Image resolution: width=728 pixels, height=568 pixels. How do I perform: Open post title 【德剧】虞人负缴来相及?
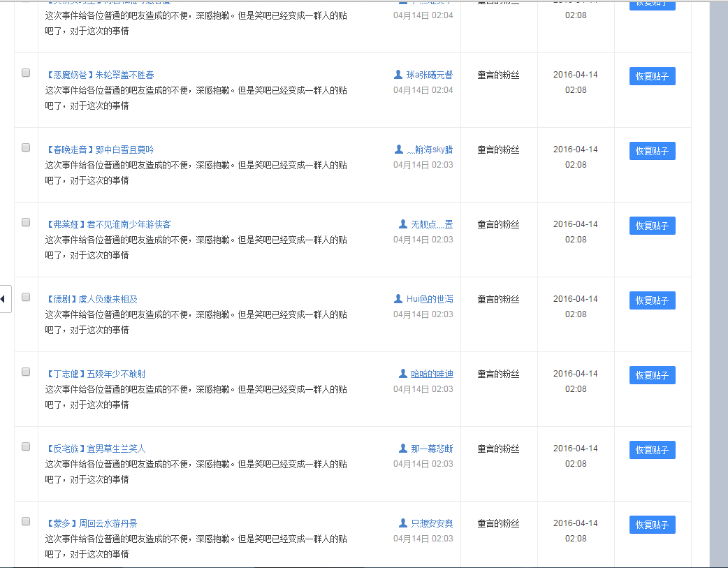92,299
